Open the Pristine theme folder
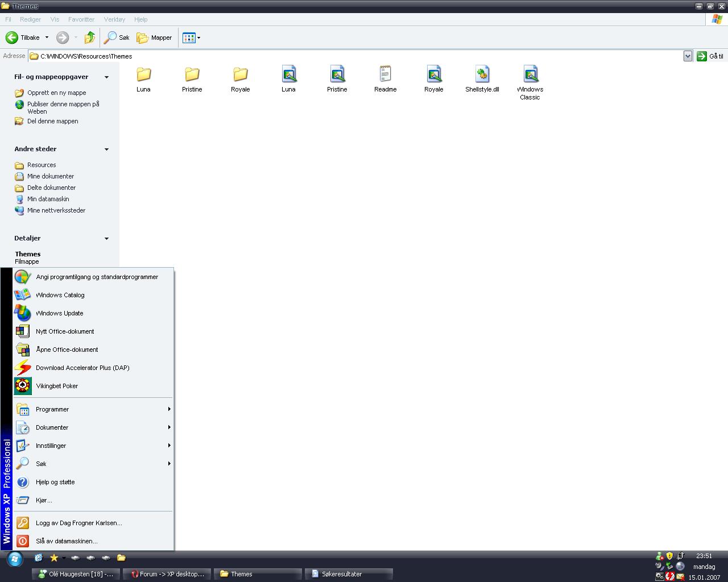Screen dimensions: 728x582 192,79
